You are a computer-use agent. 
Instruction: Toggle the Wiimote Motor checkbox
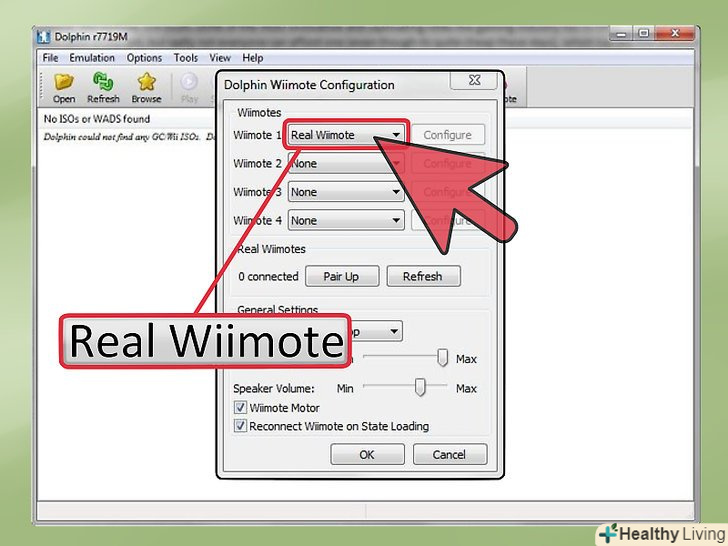pyautogui.click(x=240, y=408)
